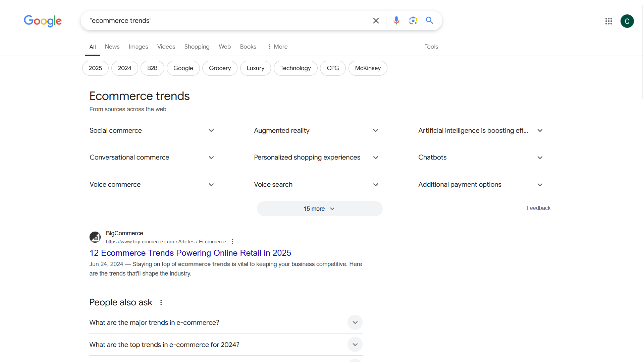Apply the CPG filter chip
This screenshot has height=362, width=644.
coord(333,68)
